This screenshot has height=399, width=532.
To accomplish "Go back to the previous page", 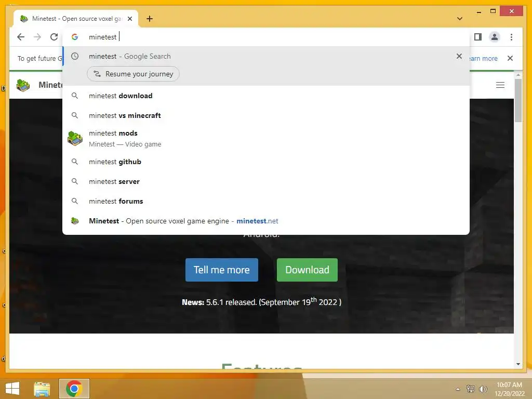I will [21, 37].
